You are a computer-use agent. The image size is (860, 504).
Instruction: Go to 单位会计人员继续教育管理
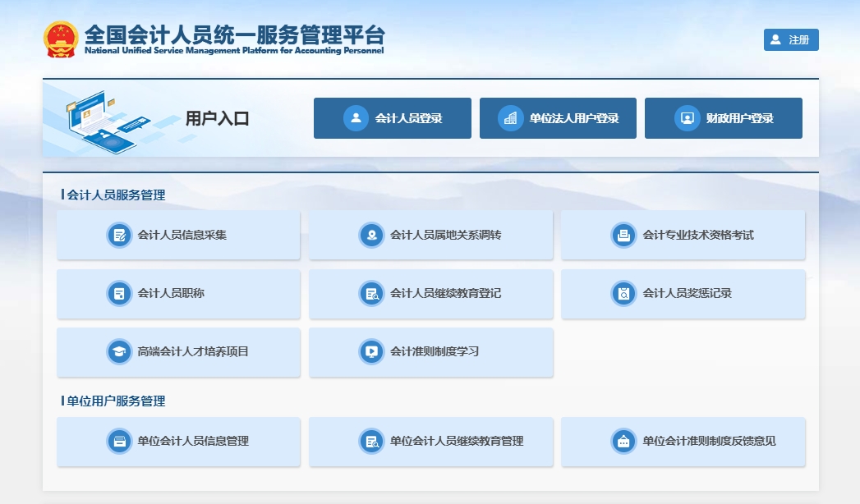[456, 442]
